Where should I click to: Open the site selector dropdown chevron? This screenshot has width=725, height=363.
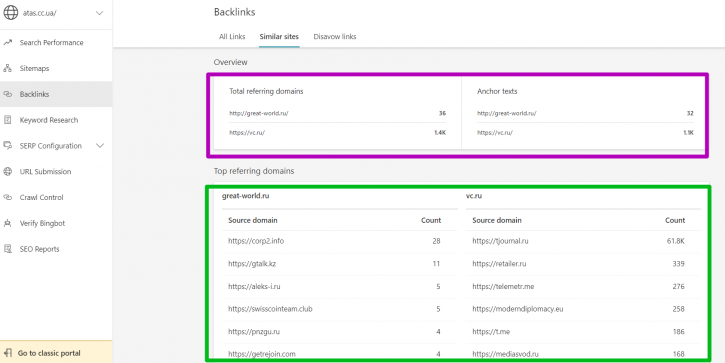[x=99, y=13]
